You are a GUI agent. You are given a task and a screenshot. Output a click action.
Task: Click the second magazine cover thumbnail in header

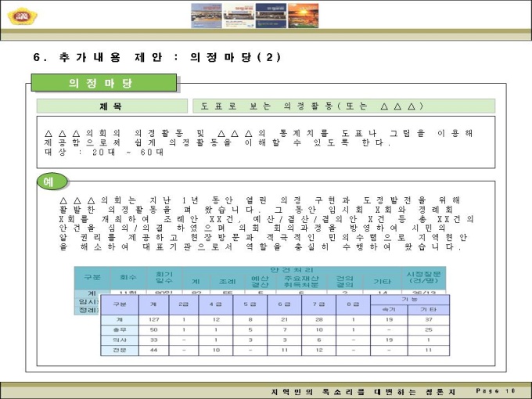(240, 15)
